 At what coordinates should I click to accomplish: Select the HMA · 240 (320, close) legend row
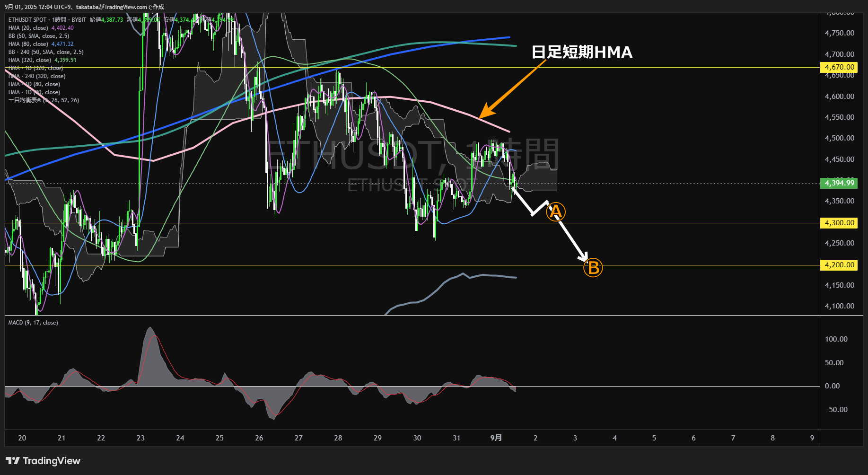pyautogui.click(x=37, y=76)
